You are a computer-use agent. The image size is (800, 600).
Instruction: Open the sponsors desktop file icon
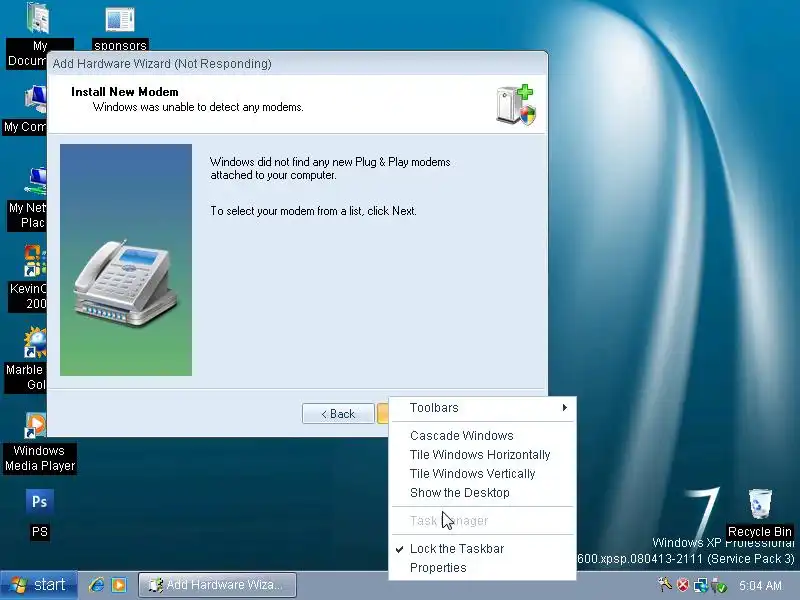(120, 20)
